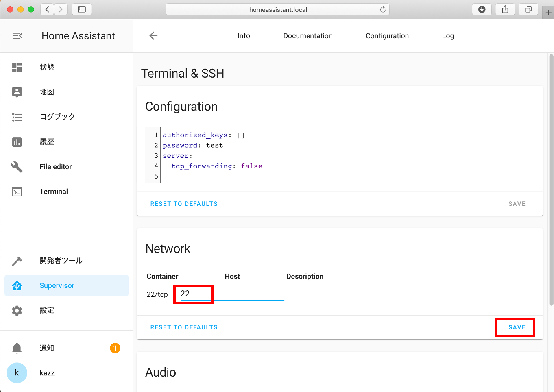Open 開発者ツール hammer icon
554x392 pixels.
coord(17,261)
